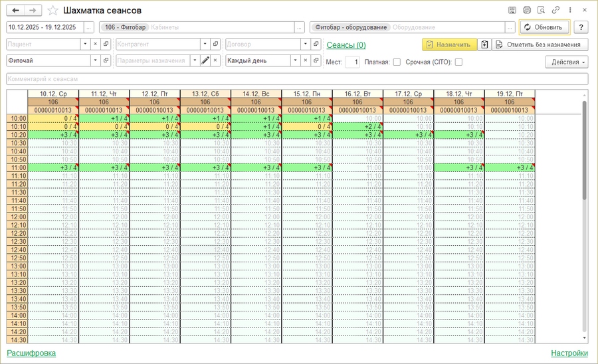Click the pencil icon beside Параметры назначения
Image resolution: width=598 pixels, height=364 pixels.
pos(206,61)
